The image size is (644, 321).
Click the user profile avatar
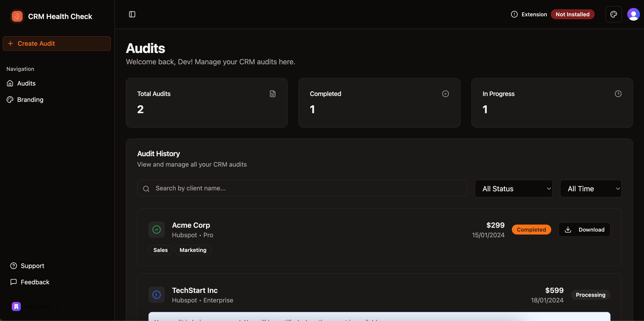[634, 14]
